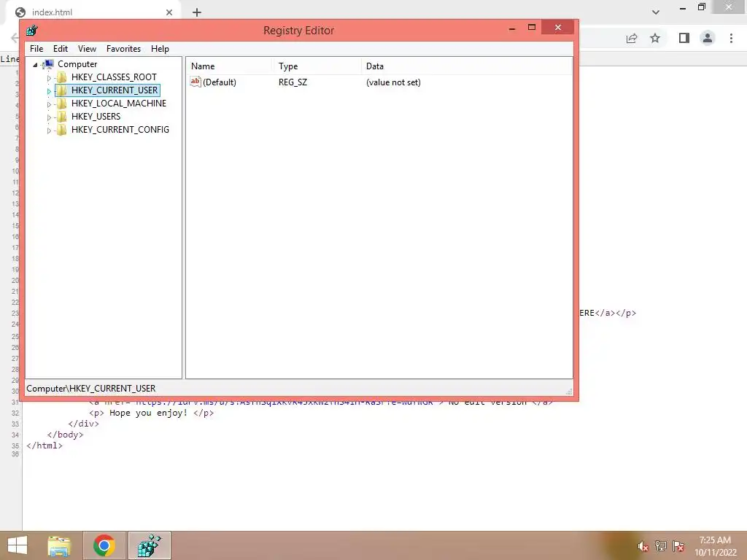Collapse the Computer tree node

tap(35, 65)
